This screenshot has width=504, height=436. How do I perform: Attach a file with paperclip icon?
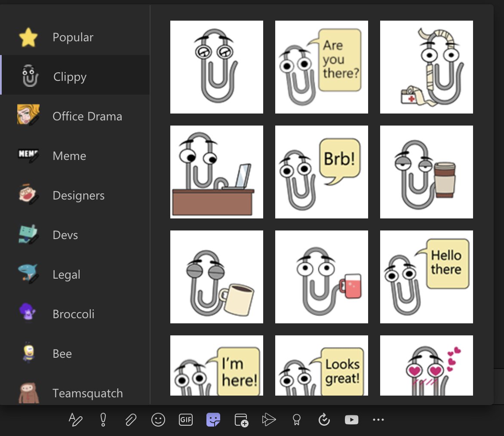pyautogui.click(x=131, y=420)
